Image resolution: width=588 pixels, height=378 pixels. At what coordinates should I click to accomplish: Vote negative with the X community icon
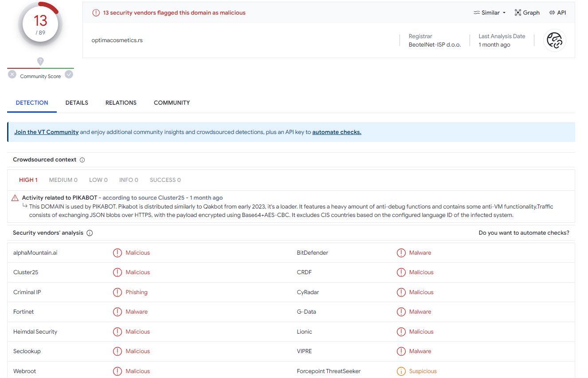tap(12, 75)
